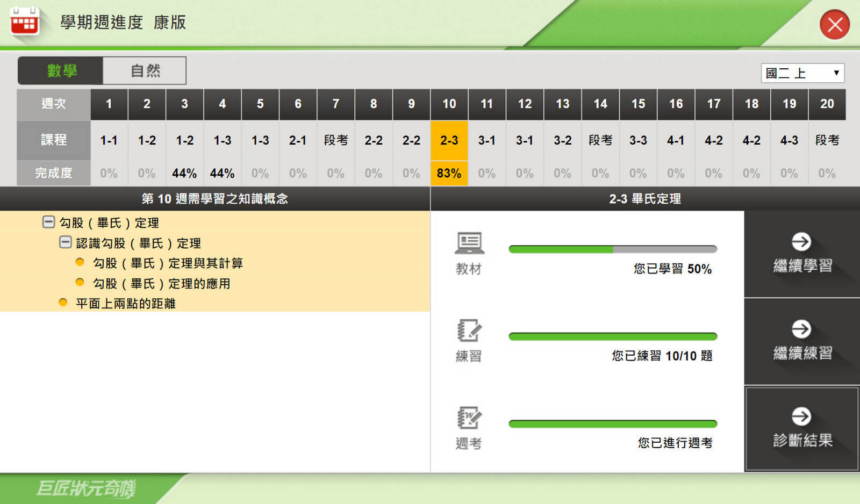Click highlighted course cell 2-3
The image size is (860, 504).
click(449, 140)
